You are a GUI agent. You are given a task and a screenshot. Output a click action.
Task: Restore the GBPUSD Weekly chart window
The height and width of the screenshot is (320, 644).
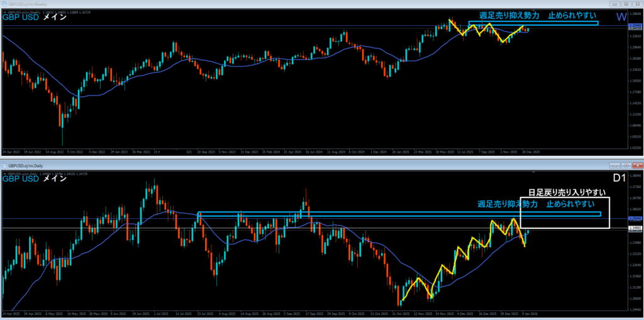[626, 4]
